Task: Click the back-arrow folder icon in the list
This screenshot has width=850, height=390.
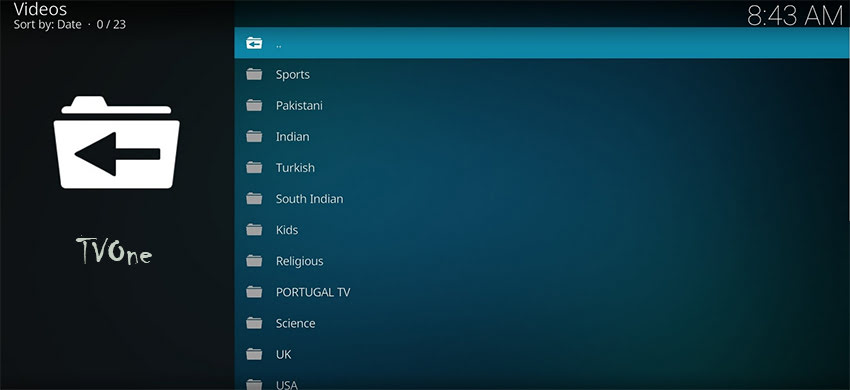Action: [254, 43]
